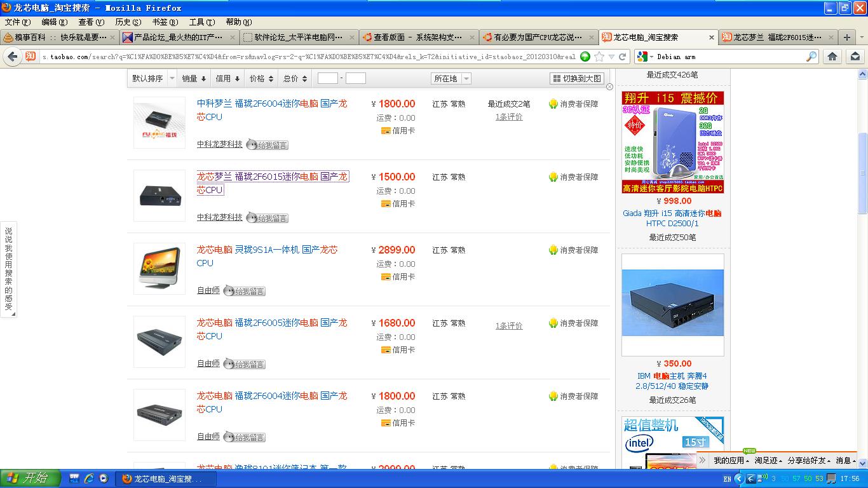Switch to the 软件论坛 tab
868x488 pixels.
click(299, 37)
